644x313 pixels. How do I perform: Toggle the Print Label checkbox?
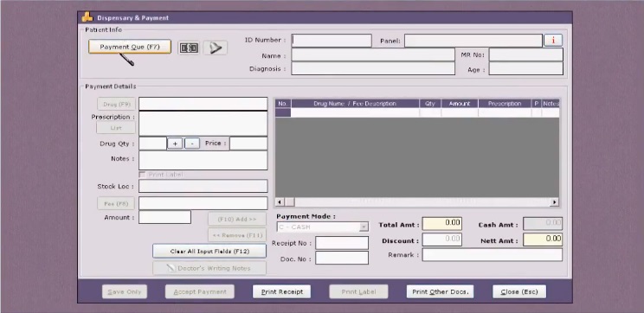click(x=142, y=175)
